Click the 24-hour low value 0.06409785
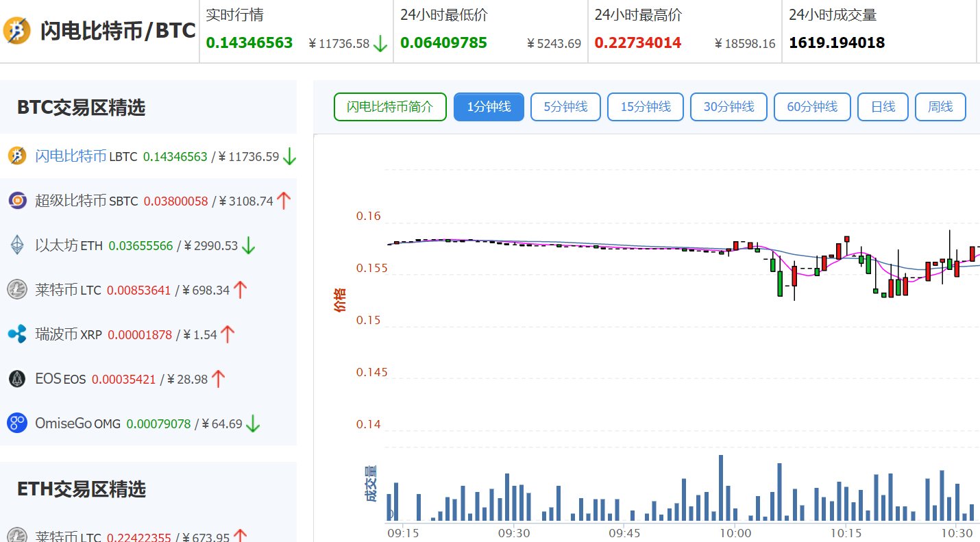Viewport: 980px width, 542px height. tap(443, 43)
